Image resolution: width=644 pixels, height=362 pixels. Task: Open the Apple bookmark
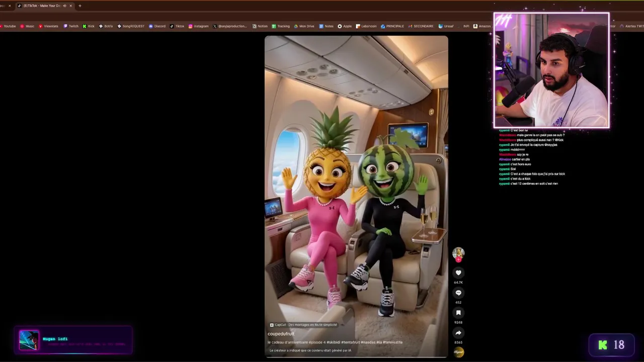[345, 26]
